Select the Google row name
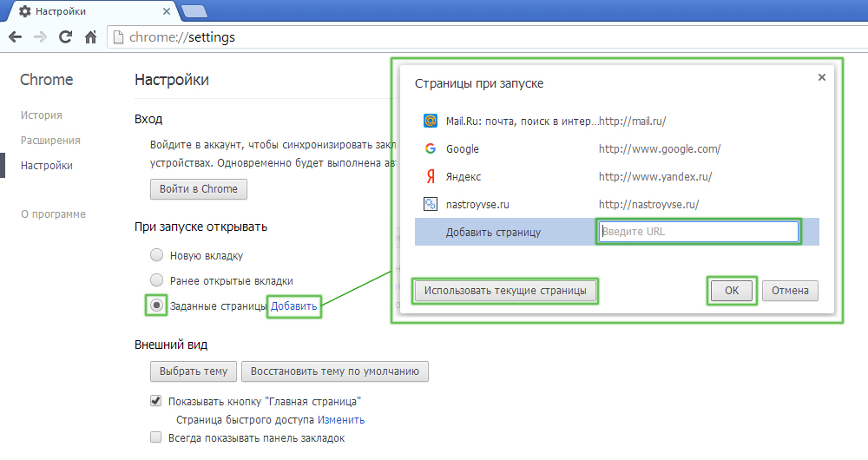The height and width of the screenshot is (460, 868). point(463,149)
